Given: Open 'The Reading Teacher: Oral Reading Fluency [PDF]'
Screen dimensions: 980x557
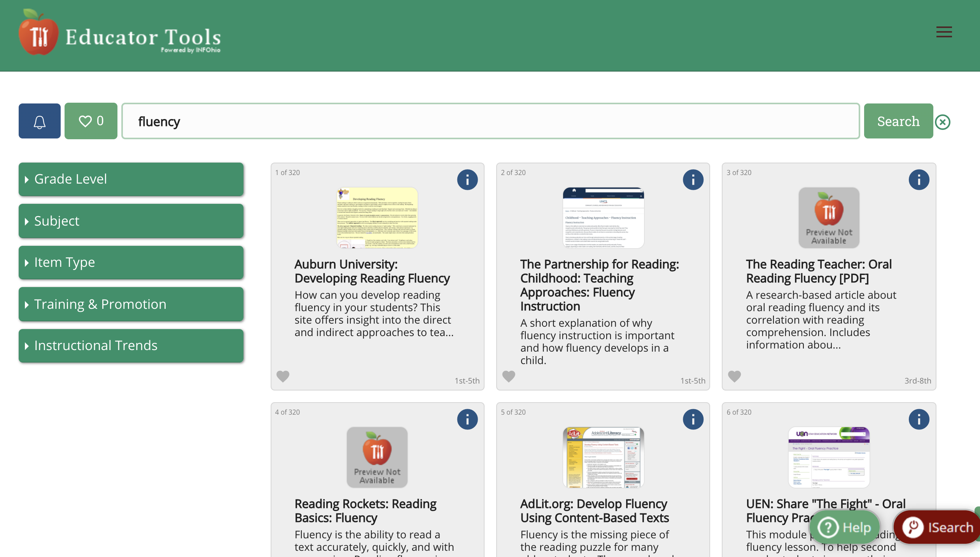Looking at the screenshot, I should [x=819, y=271].
